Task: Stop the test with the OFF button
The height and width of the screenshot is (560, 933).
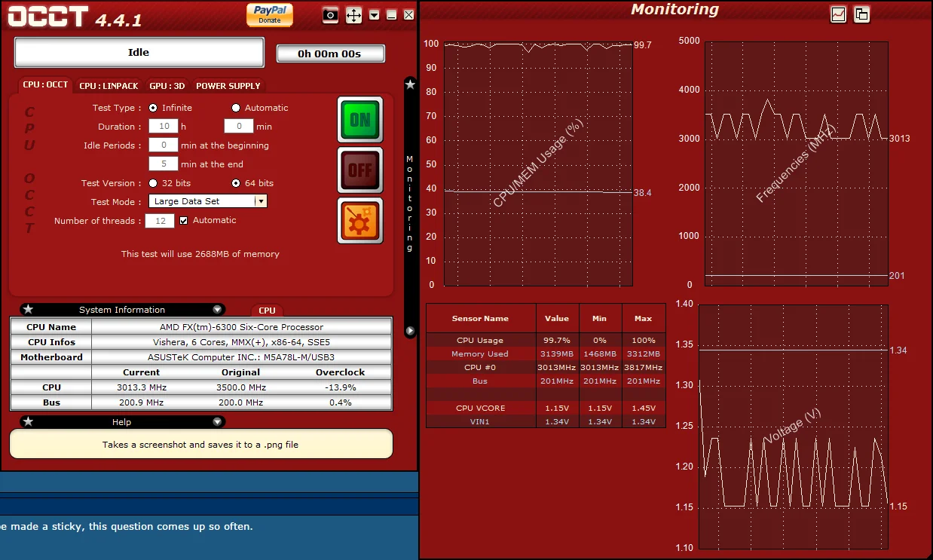Action: pos(360,170)
